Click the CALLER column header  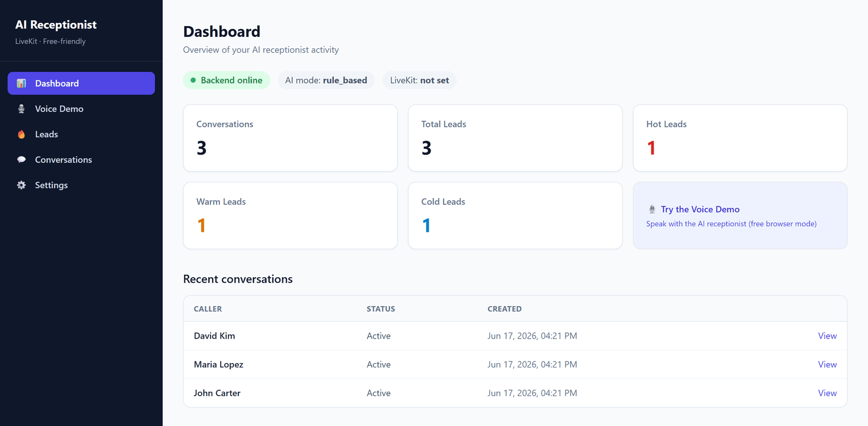tap(208, 309)
